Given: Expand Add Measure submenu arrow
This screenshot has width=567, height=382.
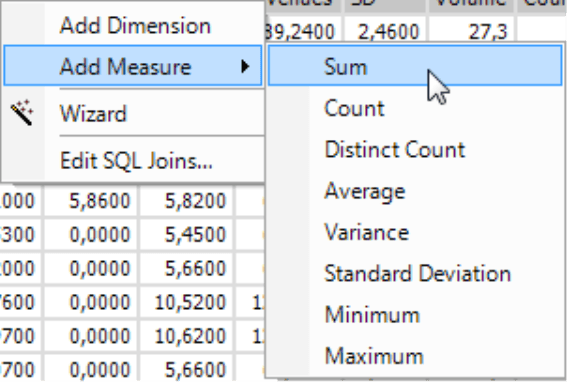Looking at the screenshot, I should [x=245, y=66].
